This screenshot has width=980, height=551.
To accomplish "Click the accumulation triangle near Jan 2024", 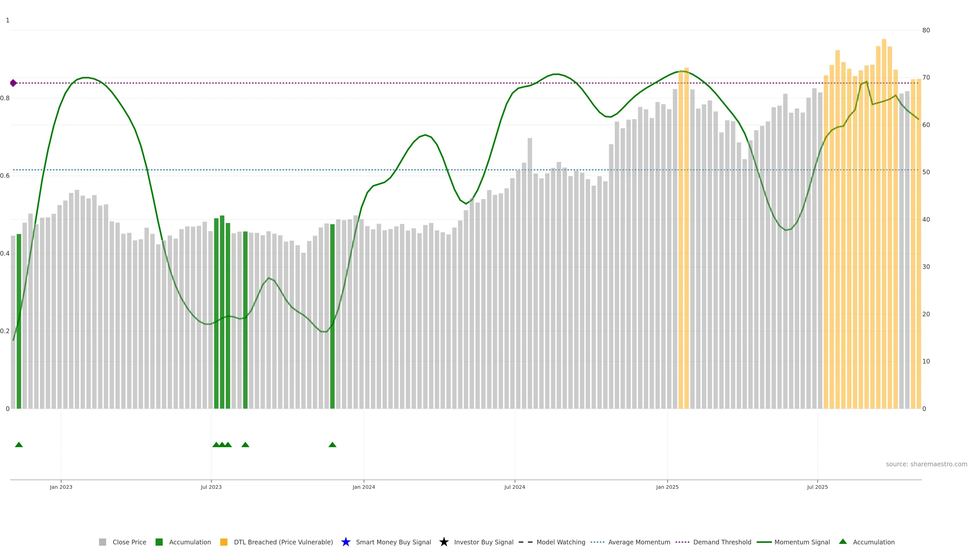I will click(x=332, y=445).
